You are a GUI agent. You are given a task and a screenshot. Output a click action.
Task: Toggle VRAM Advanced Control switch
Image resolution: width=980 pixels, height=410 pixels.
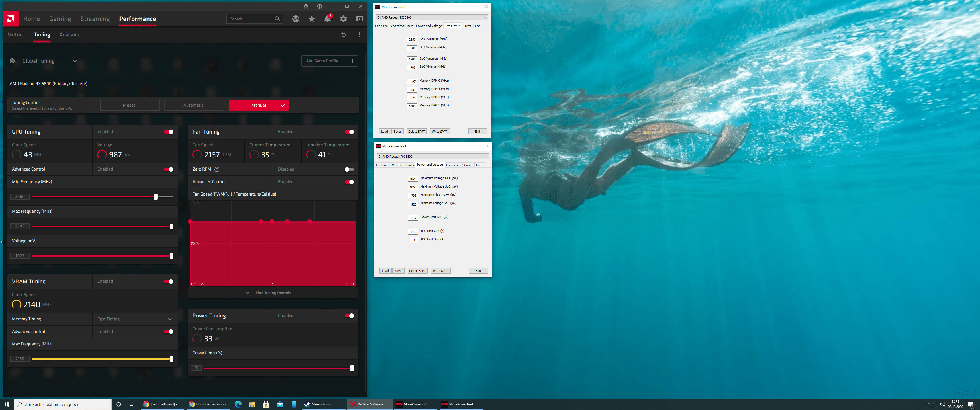[169, 332]
